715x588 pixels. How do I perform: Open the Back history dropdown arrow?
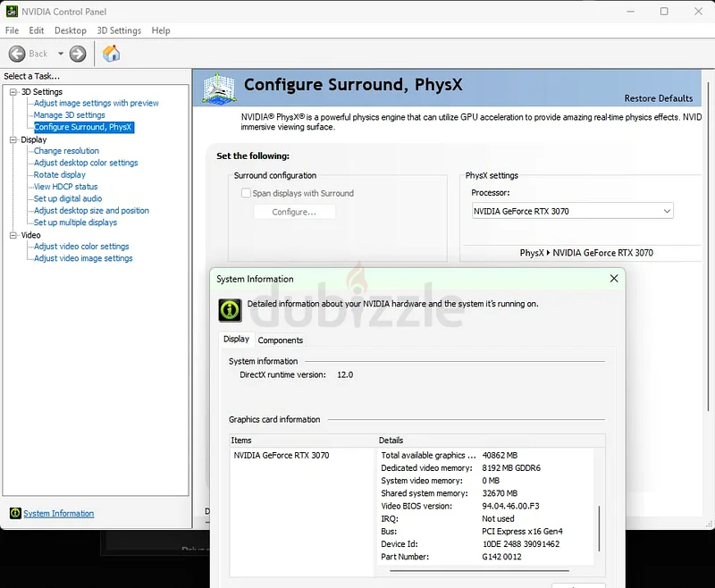pos(61,54)
